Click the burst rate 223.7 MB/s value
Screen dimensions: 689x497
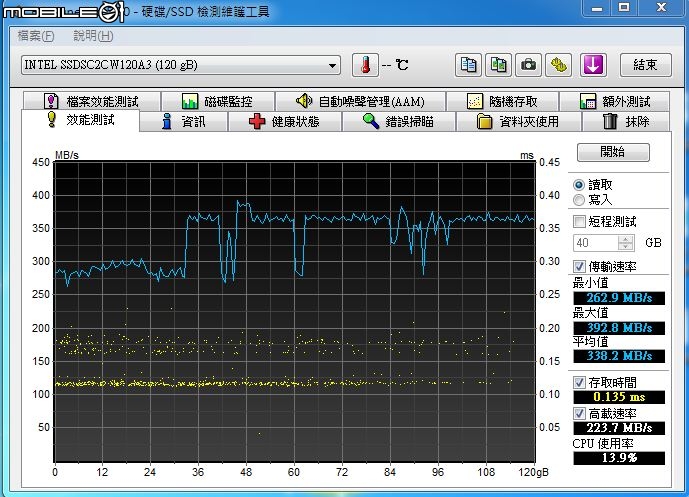[x=619, y=428]
